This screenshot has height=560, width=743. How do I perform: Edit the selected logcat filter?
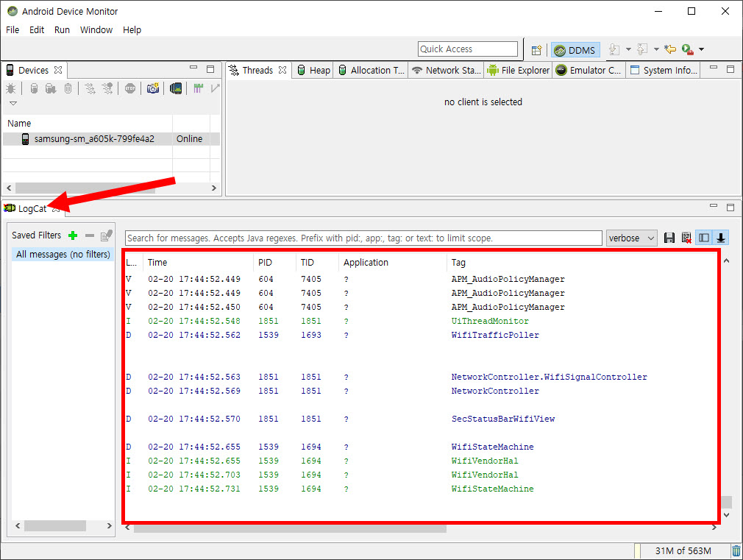[x=107, y=235]
